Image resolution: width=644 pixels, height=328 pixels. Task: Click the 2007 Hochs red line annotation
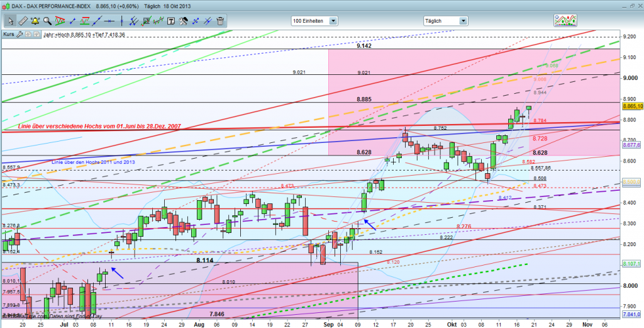[99, 125]
